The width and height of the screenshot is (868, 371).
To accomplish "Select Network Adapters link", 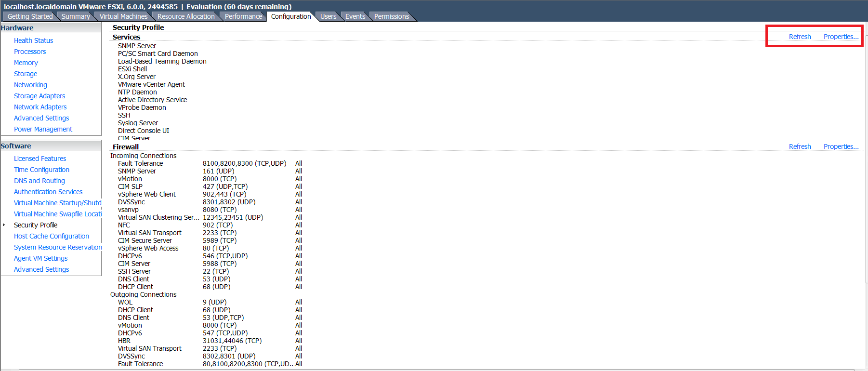I will [40, 107].
